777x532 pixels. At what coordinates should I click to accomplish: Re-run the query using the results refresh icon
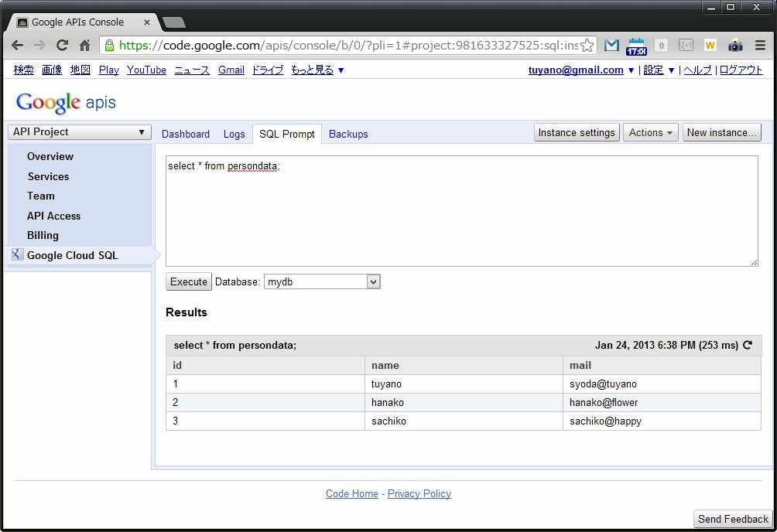[748, 346]
